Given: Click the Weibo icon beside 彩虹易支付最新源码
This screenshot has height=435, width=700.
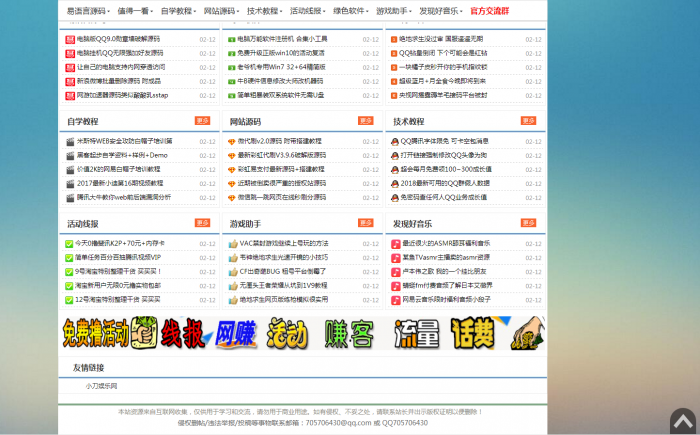Looking at the screenshot, I should coord(232,169).
